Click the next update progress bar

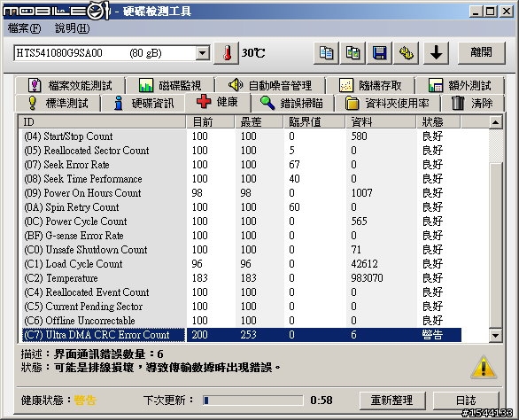[253, 401]
